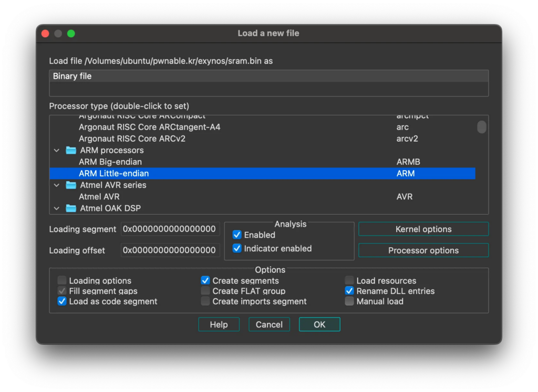Collapse the ARM processors group
Image resolution: width=538 pixels, height=392 pixels.
tap(57, 151)
